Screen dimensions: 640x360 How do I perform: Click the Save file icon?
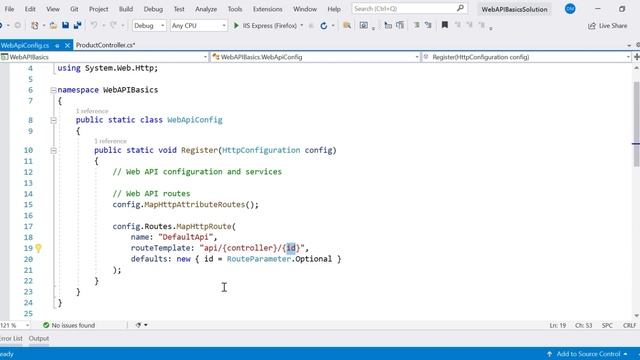(x=65, y=25)
